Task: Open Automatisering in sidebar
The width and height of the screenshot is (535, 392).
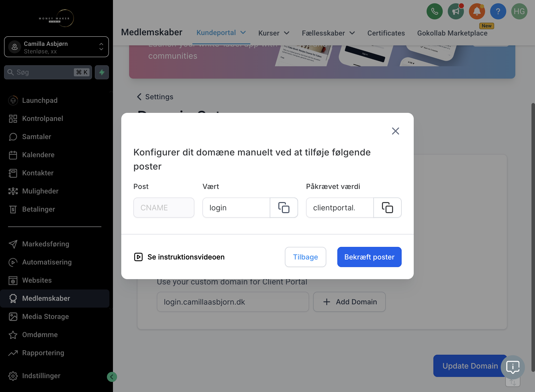Action: click(x=55, y=262)
